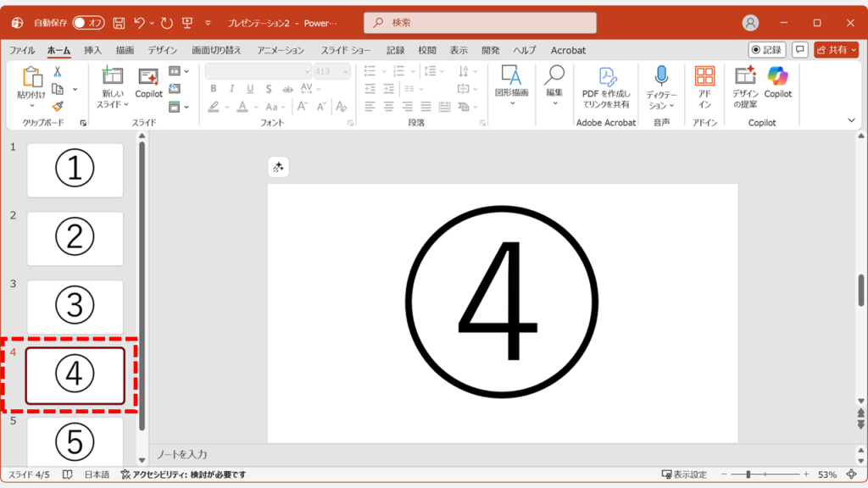Click the Cut scissors icon
The image size is (868, 488).
pos(58,72)
